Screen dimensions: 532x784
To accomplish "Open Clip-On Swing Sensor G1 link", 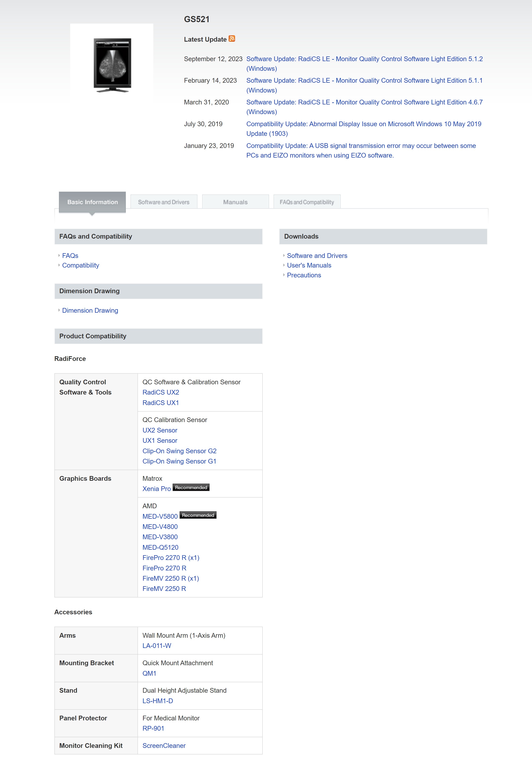I will click(x=179, y=461).
